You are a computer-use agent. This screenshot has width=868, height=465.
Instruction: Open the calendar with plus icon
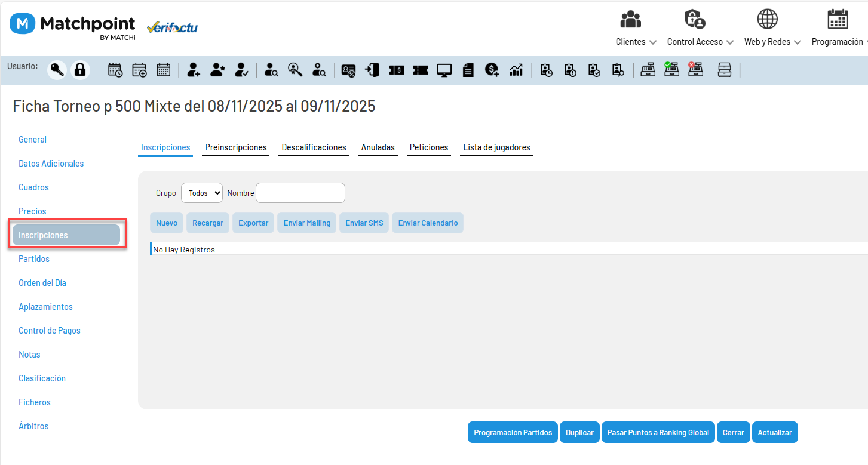pyautogui.click(x=139, y=70)
